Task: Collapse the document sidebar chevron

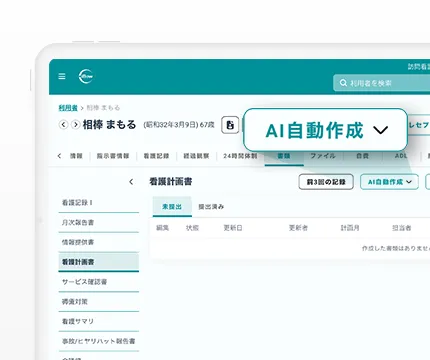Action: click(131, 182)
